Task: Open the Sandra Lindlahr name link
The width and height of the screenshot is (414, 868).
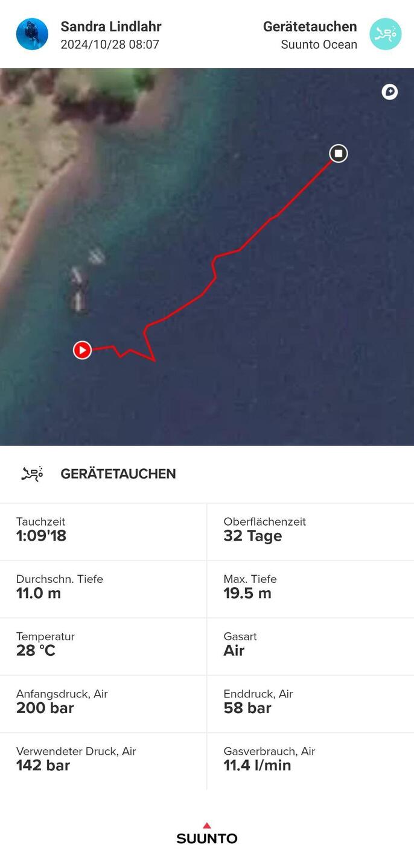Action: point(111,27)
